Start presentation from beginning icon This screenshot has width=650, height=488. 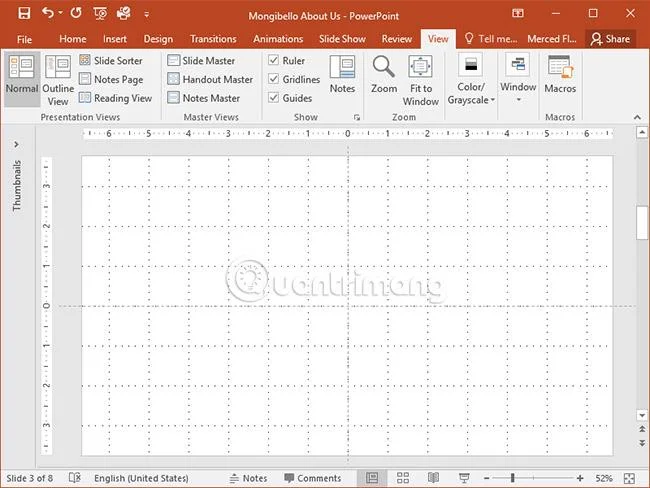(100, 14)
